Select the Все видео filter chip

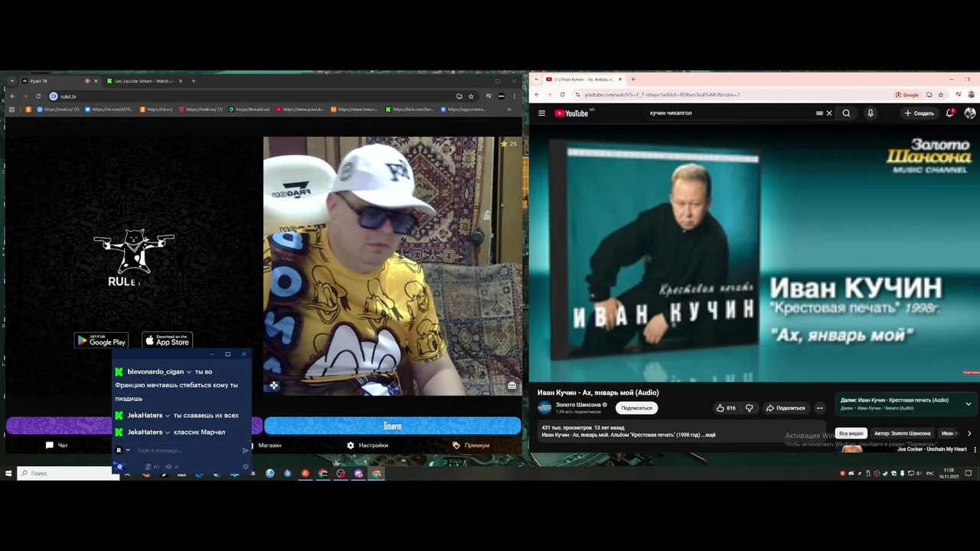851,433
